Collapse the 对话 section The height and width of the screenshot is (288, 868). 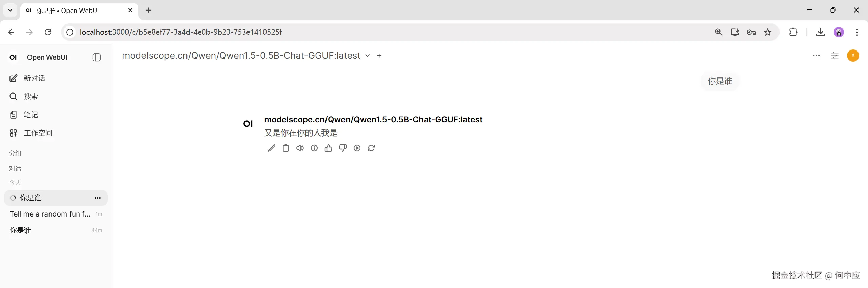click(x=15, y=169)
